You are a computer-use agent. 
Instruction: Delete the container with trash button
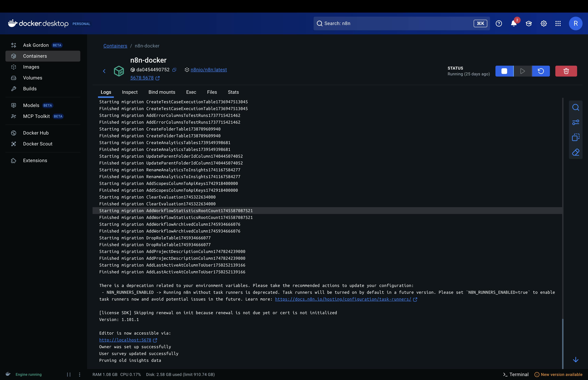(x=566, y=71)
